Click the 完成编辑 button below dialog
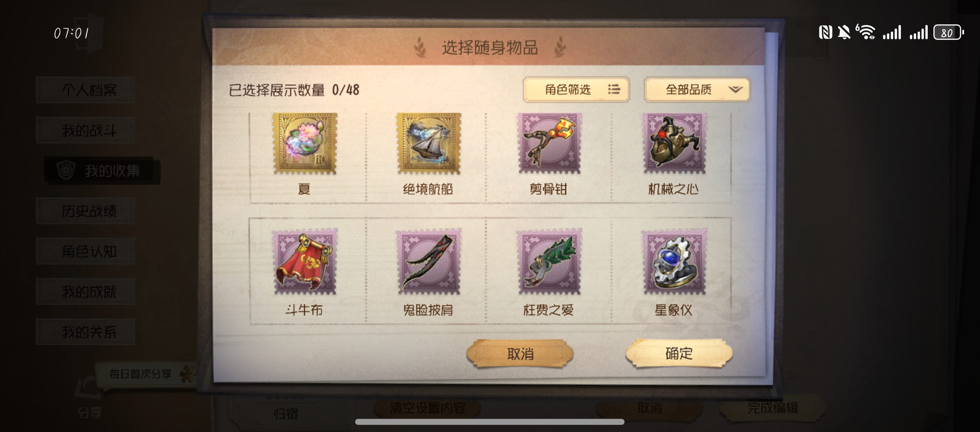Screen dimensions: 980x432 (x=773, y=408)
